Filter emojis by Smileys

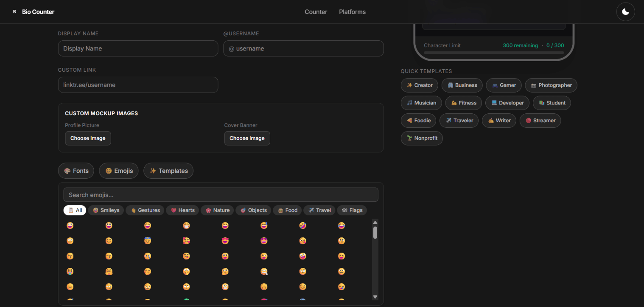(106, 210)
